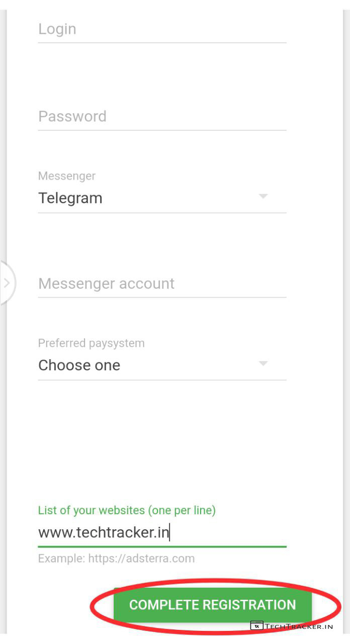Image resolution: width=350 pixels, height=644 pixels.
Task: Click the 'Messenger' field label
Action: point(67,176)
